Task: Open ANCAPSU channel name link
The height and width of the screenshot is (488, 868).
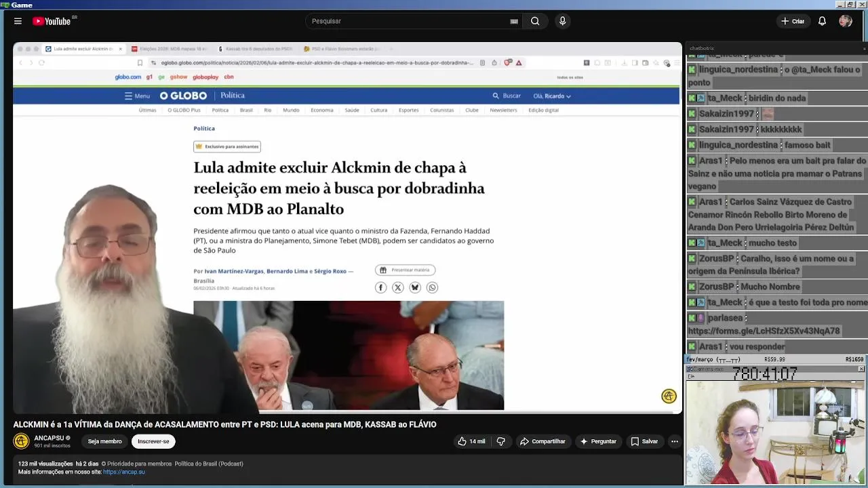Action: click(x=49, y=438)
